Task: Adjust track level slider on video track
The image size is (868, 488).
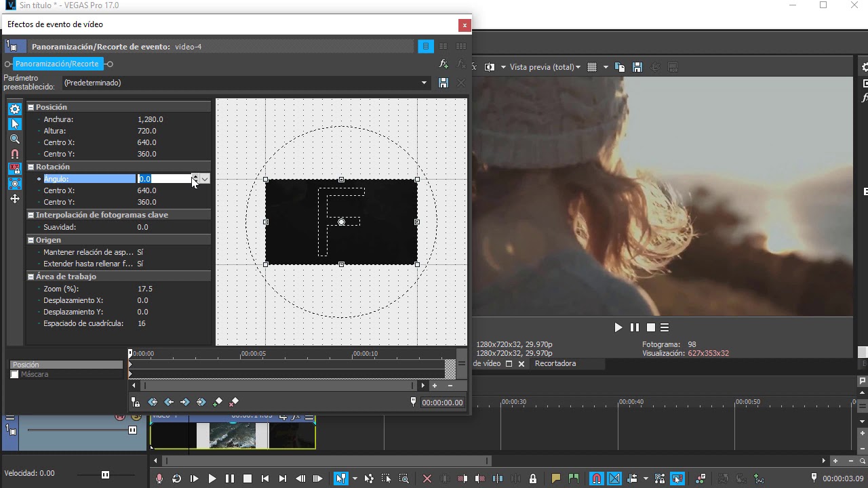Action: click(x=132, y=430)
